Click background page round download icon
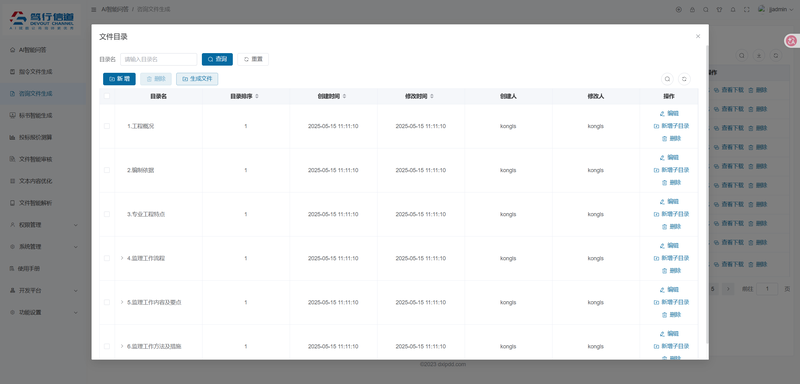The width and height of the screenshot is (800, 384). pyautogui.click(x=759, y=56)
